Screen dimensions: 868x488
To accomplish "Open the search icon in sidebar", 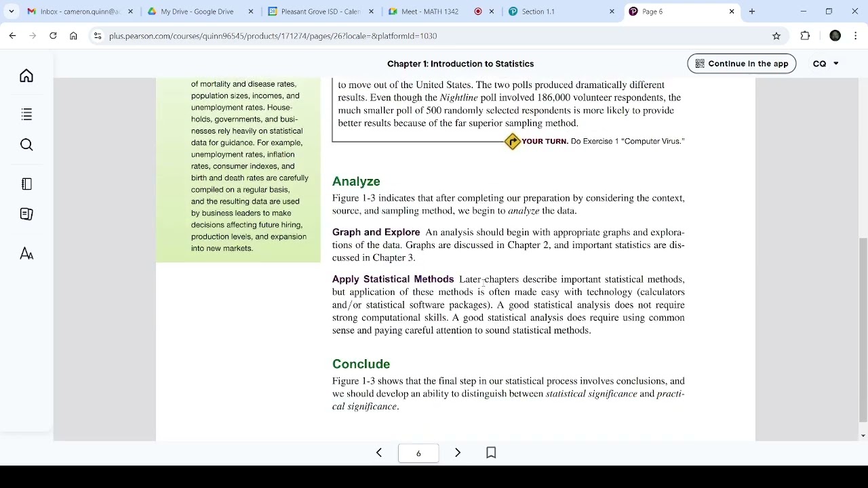I will click(26, 144).
